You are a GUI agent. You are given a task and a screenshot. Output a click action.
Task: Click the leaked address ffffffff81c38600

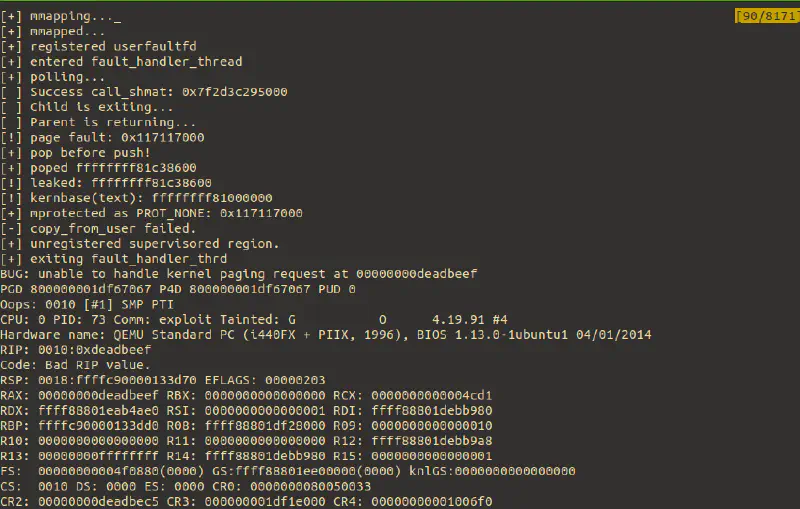coord(152,183)
